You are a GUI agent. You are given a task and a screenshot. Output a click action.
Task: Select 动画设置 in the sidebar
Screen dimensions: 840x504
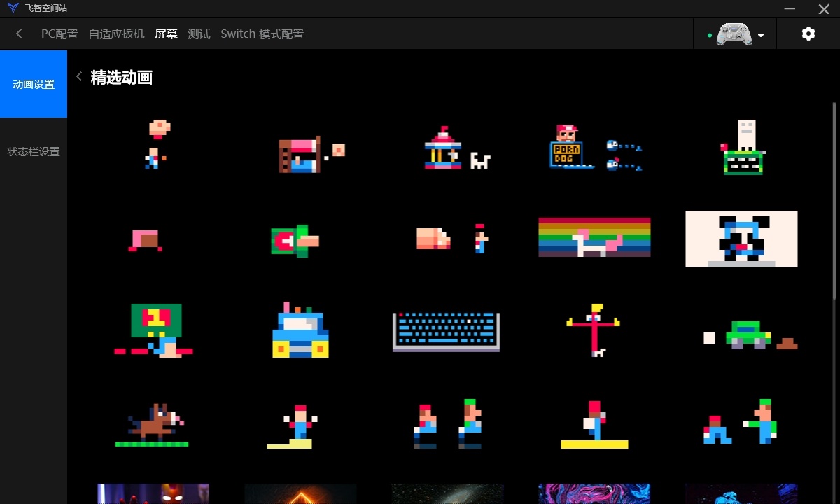click(34, 84)
